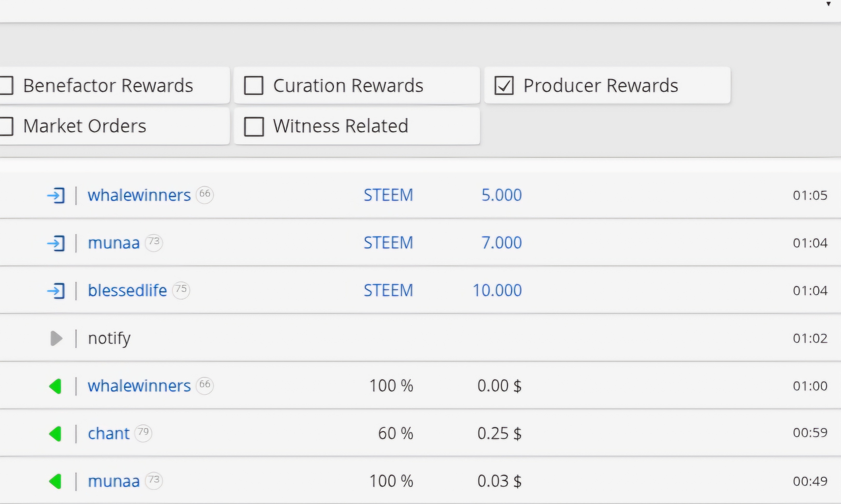Open the small dropdown arrow at top right

pyautogui.click(x=828, y=4)
